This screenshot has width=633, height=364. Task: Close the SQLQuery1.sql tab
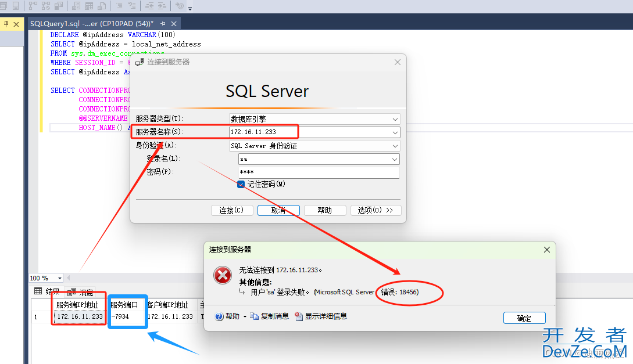[x=174, y=24]
